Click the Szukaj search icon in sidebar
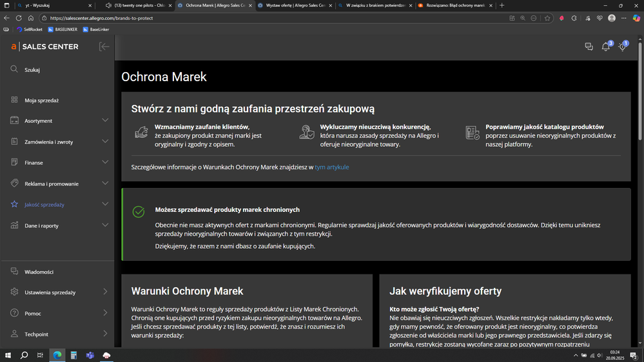Screen dimensions: 644x362 pyautogui.click(x=14, y=70)
